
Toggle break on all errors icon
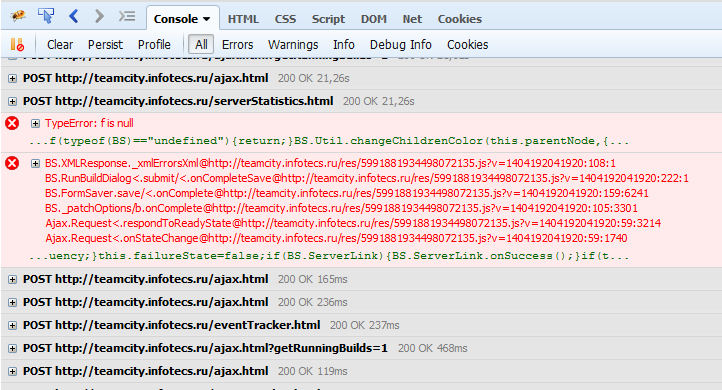click(17, 45)
